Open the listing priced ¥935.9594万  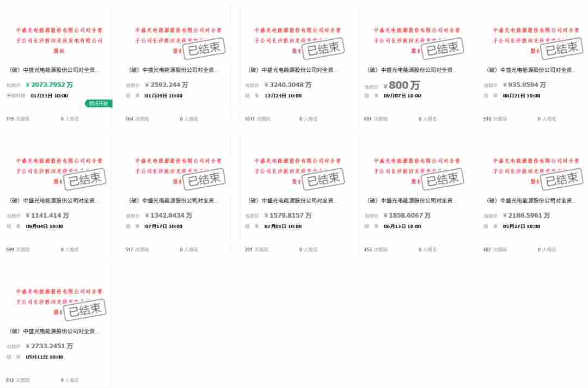click(x=531, y=70)
